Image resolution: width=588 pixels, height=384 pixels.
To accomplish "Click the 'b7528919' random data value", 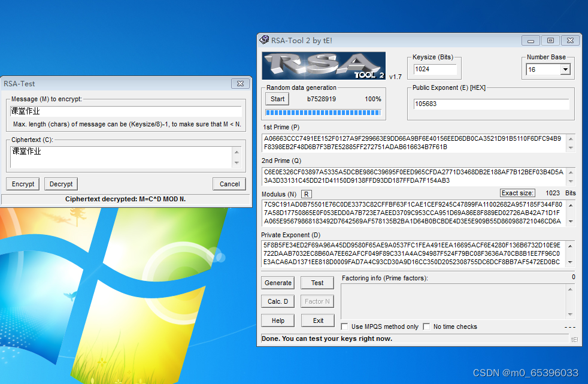I will pyautogui.click(x=322, y=99).
